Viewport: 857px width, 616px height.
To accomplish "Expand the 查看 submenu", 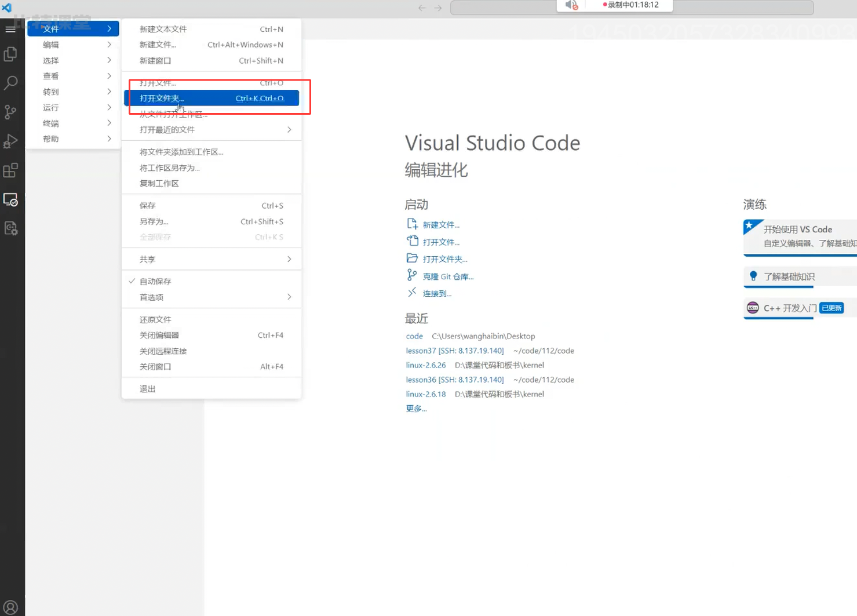I will click(x=73, y=76).
